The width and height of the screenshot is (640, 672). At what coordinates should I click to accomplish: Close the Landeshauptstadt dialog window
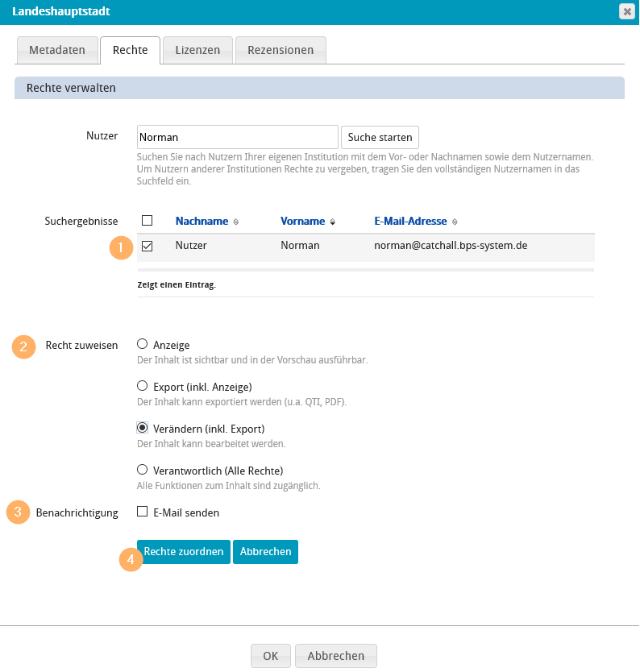(x=626, y=11)
